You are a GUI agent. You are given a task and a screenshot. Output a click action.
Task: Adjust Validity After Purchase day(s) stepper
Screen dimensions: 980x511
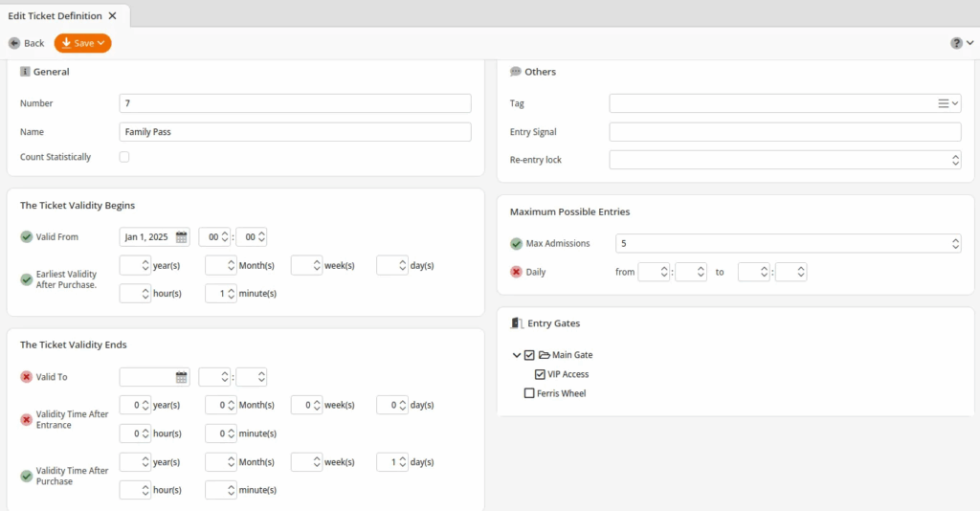(x=403, y=462)
